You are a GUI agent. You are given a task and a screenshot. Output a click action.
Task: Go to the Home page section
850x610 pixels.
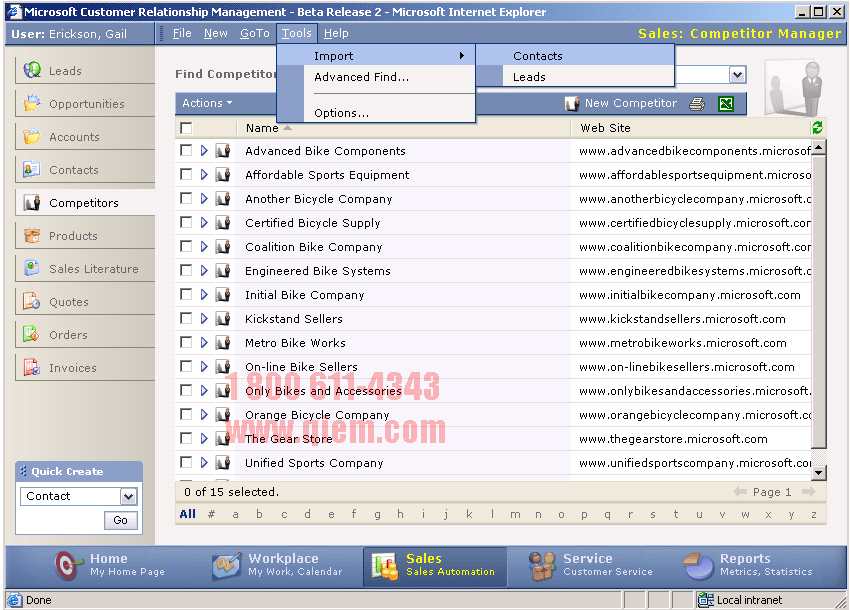click(x=110, y=565)
